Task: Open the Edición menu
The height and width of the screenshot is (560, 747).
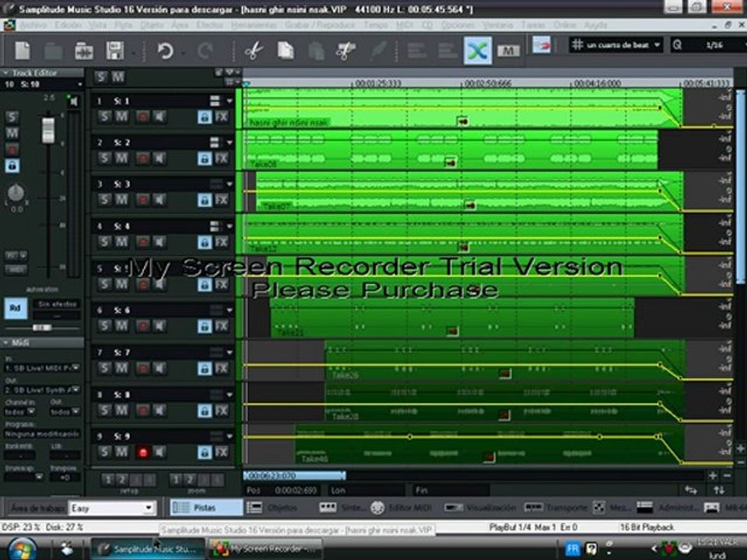Action: point(68,24)
